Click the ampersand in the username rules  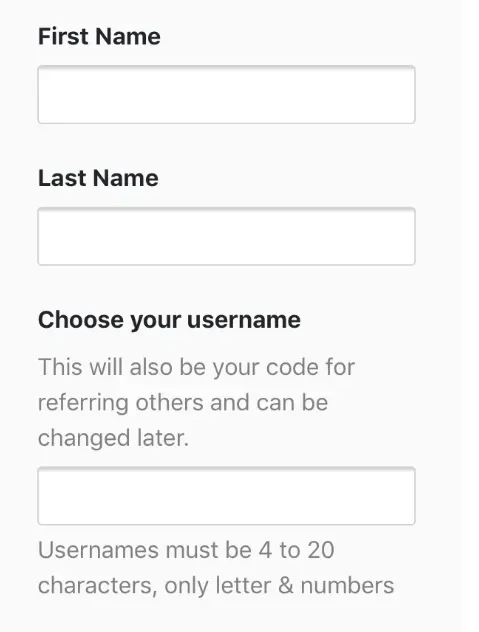coord(285,585)
